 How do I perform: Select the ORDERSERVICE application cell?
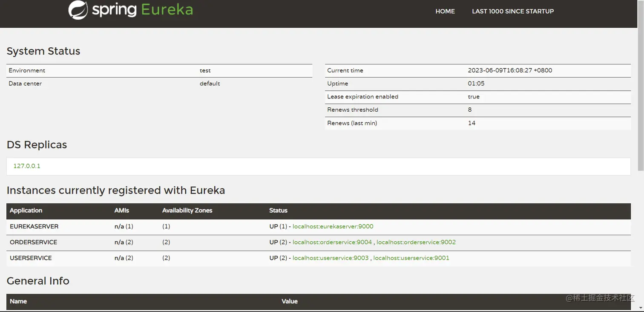click(33, 242)
